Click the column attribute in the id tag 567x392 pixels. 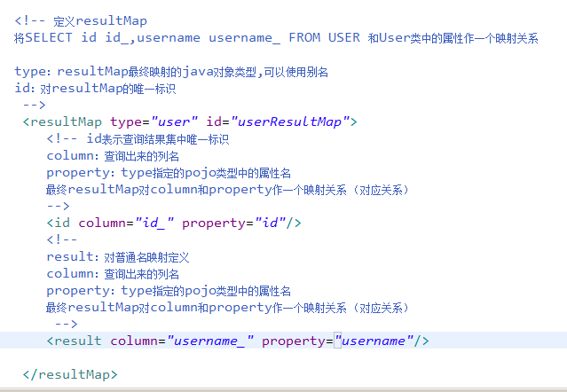click(102, 223)
